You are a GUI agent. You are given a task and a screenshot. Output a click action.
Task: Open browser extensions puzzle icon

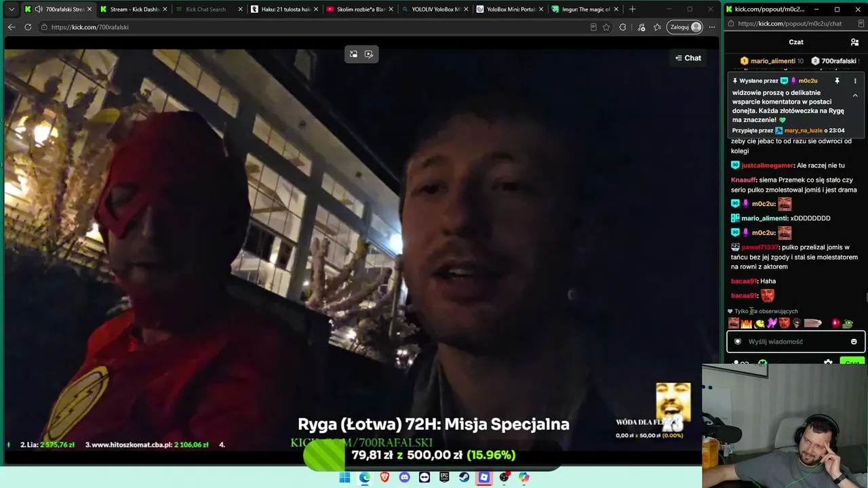[623, 27]
